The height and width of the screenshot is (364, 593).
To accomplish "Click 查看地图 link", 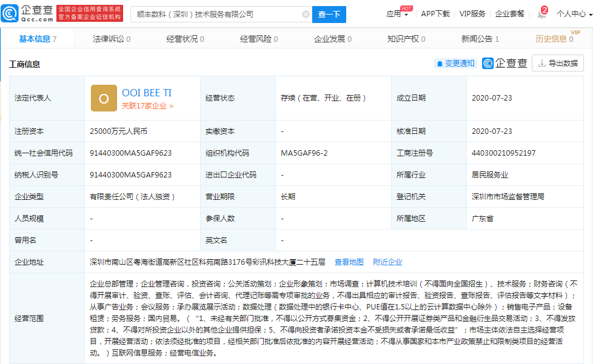I will pos(349,262).
